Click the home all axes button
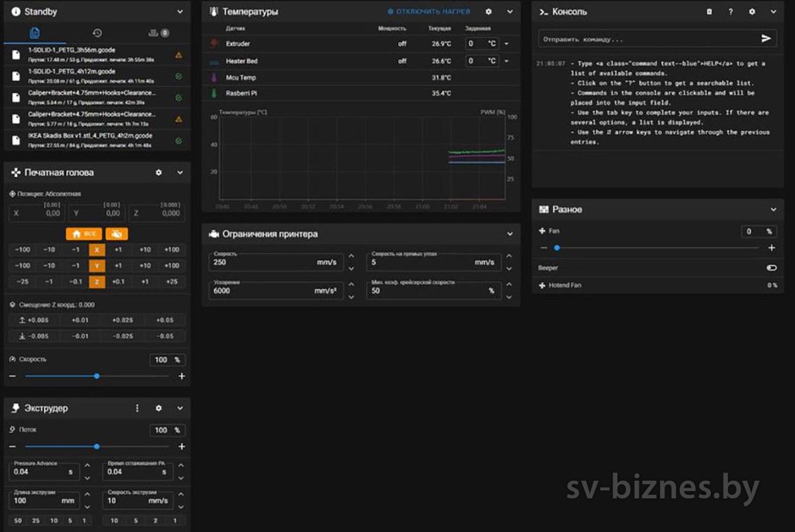The width and height of the screenshot is (795, 532). point(83,234)
